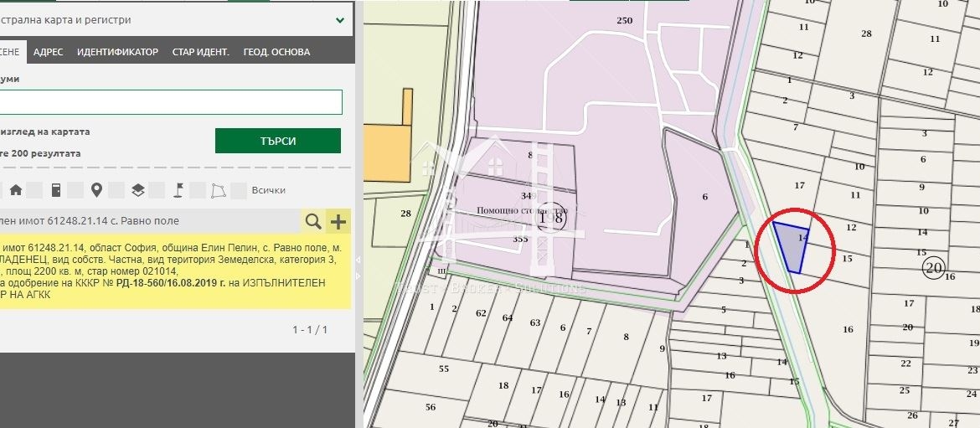Click the house buildings filter icon
Viewport: 980px width, 428px height.
(16, 190)
